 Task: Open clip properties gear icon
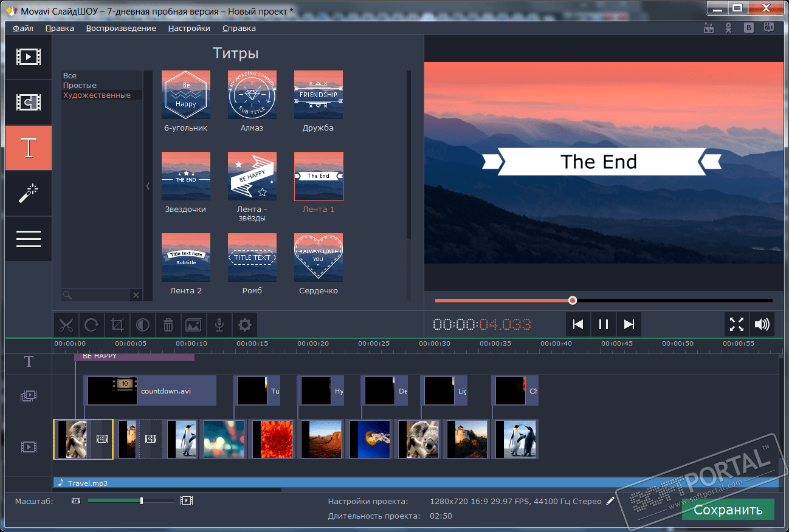245,325
